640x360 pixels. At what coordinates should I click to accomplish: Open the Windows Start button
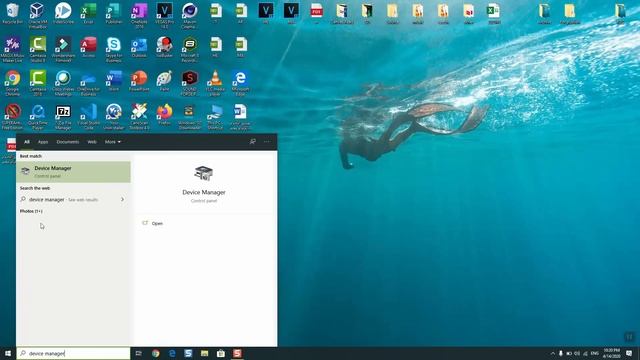(8, 353)
